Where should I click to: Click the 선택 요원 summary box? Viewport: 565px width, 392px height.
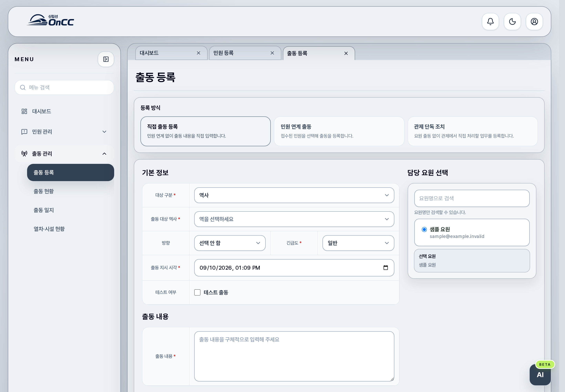coord(472,261)
